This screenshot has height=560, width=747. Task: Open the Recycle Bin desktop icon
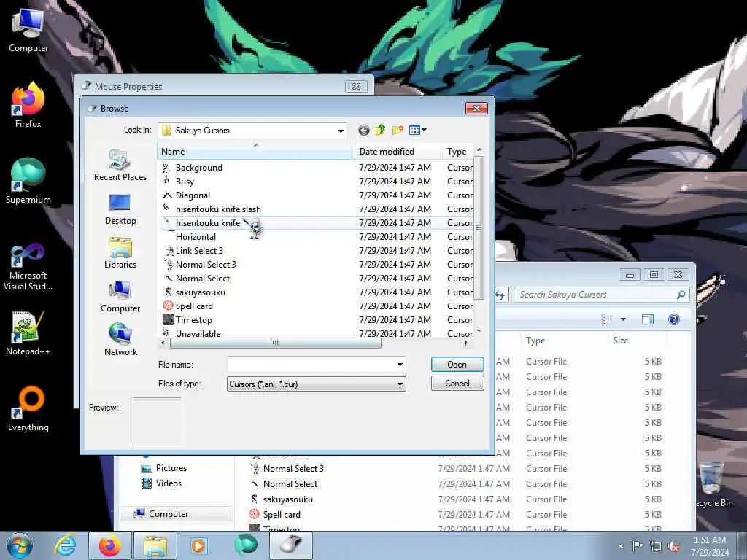pos(713,484)
